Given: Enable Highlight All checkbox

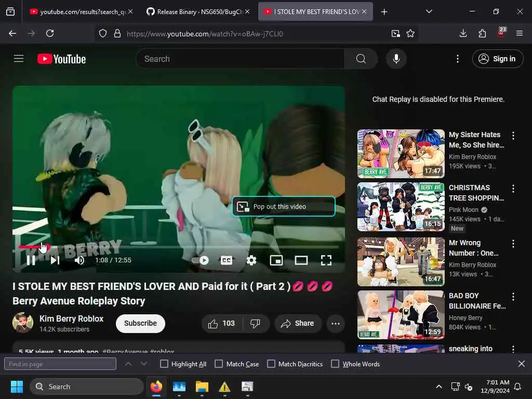Looking at the screenshot, I should [x=164, y=364].
